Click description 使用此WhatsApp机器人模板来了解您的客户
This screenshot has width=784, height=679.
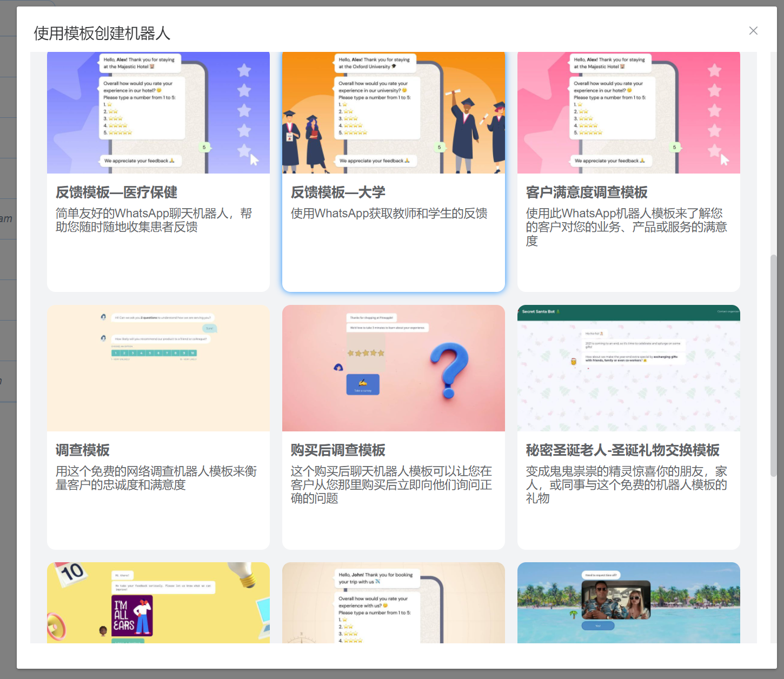pos(627,227)
